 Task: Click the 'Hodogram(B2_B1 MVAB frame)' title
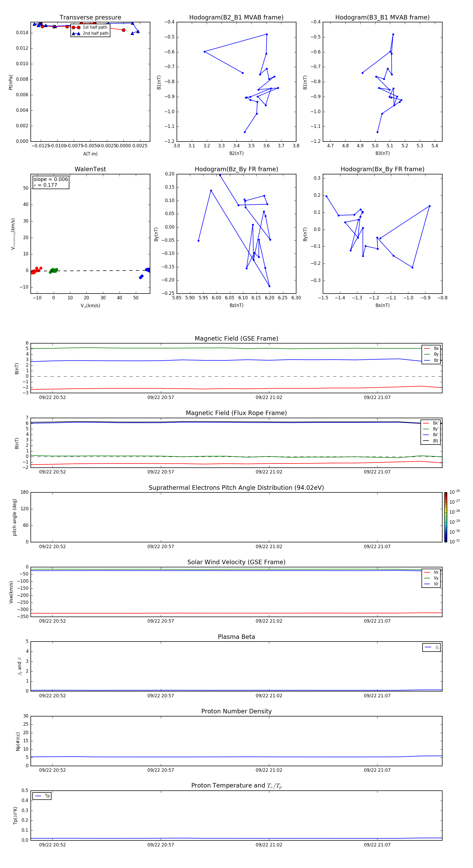(236, 18)
